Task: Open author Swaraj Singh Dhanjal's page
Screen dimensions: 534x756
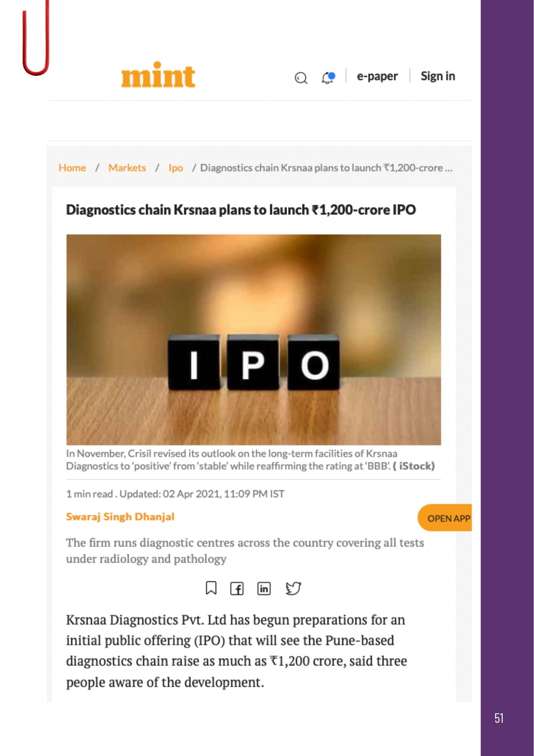Action: [120, 516]
